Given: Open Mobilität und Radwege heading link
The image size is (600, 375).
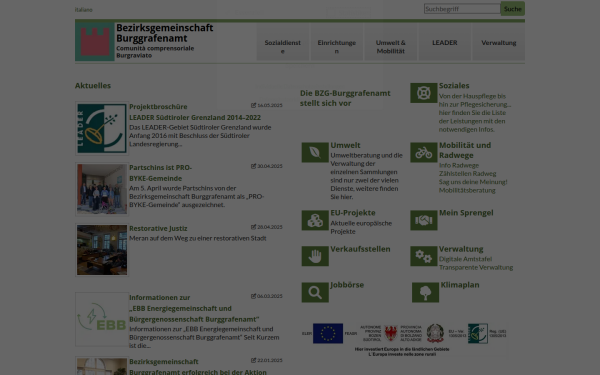Looking at the screenshot, I should point(465,150).
